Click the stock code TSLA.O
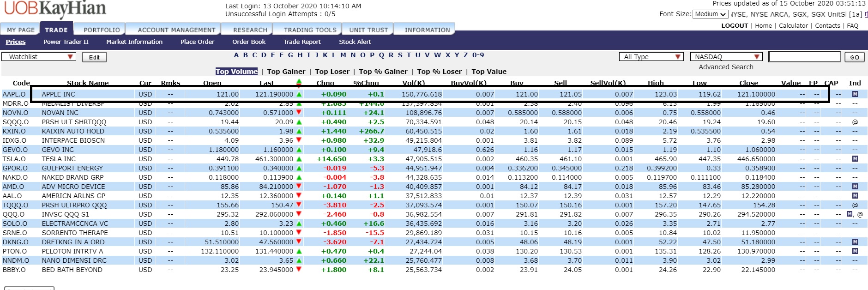The height and width of the screenshot is (290, 868). coord(15,159)
